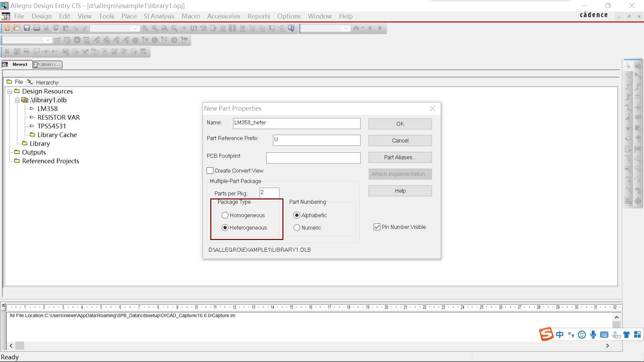Open the simulation profile combo box dropdown
This screenshot has height=362, width=644.
click(48, 40)
